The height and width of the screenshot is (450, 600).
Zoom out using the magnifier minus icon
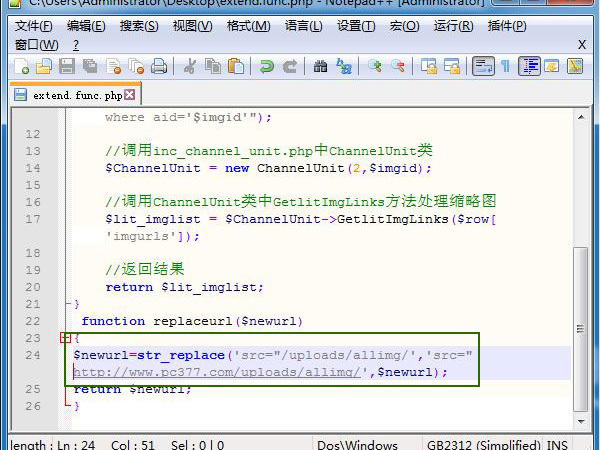coord(398,66)
